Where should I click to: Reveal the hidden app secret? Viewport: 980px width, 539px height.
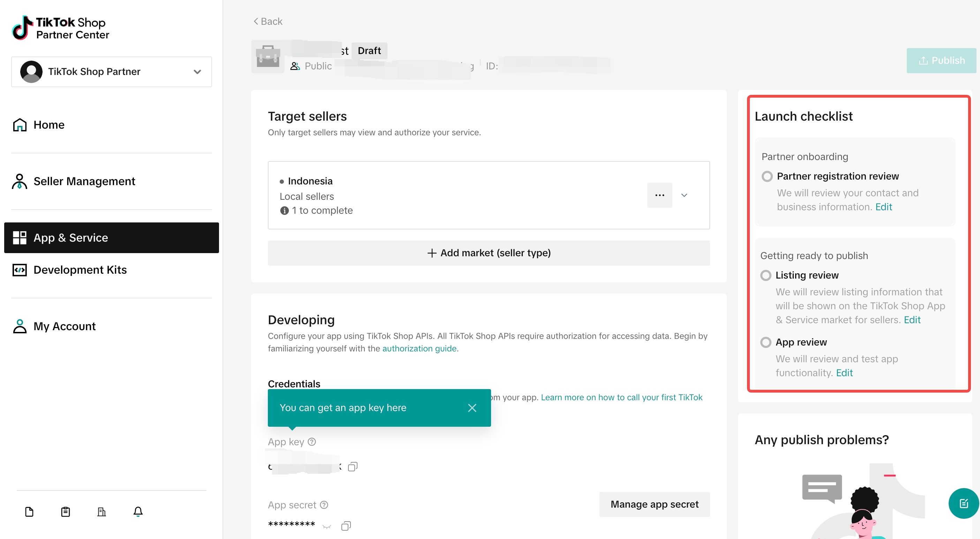[327, 526]
